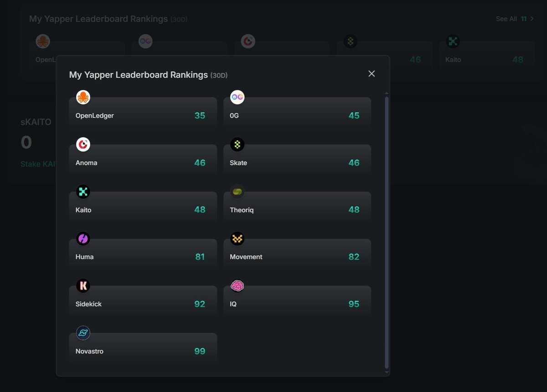Viewport: 547px width, 392px height.
Task: Click the Sidekick K logo icon
Action: [83, 286]
